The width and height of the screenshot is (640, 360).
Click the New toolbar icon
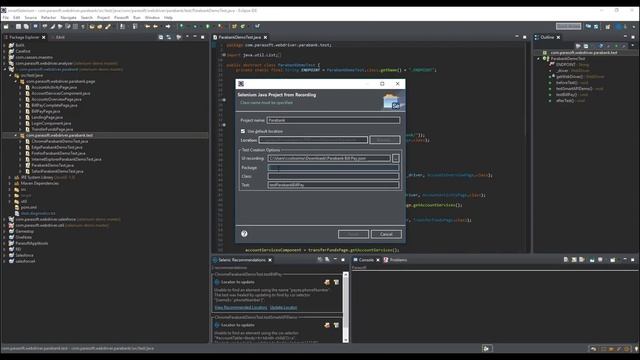pos(6,27)
